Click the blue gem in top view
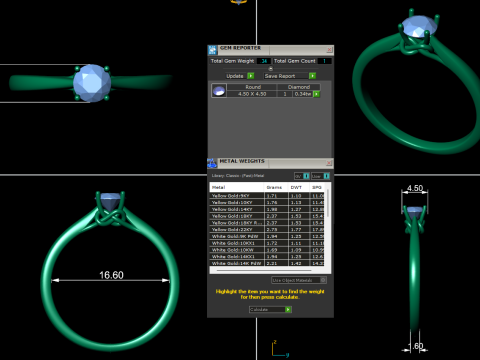Image resolution: width=480 pixels, height=360 pixels. tap(92, 83)
